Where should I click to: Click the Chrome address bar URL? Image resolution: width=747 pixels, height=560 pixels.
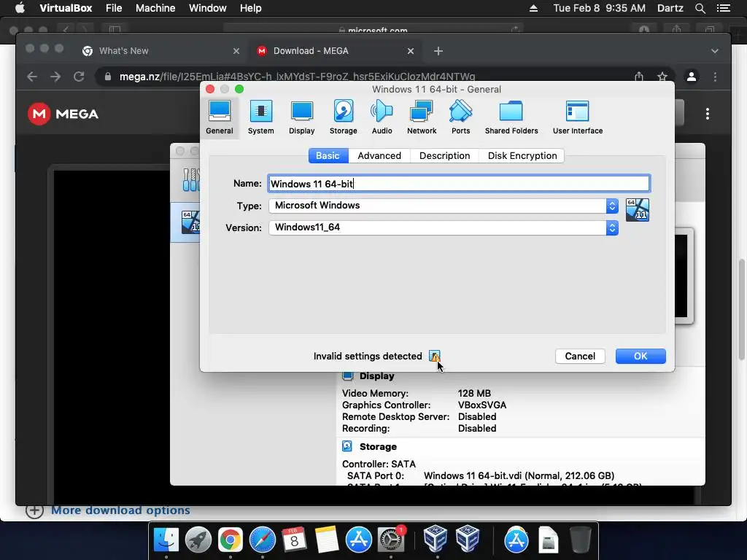coord(298,77)
